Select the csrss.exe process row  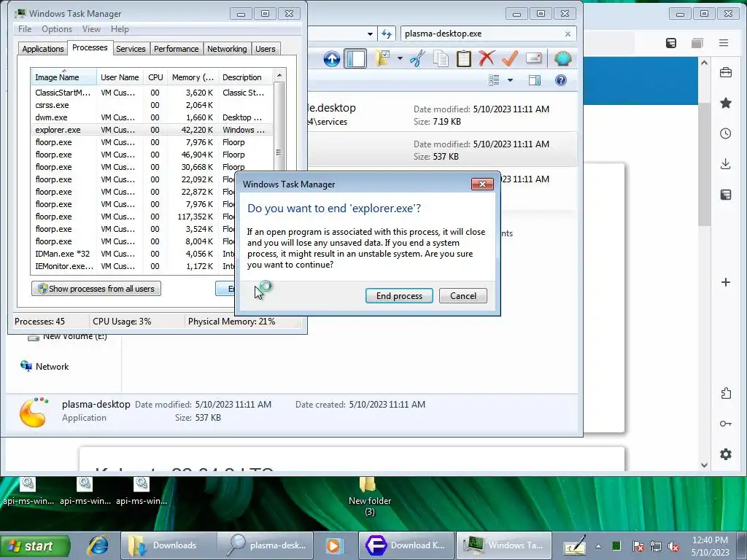click(x=152, y=105)
